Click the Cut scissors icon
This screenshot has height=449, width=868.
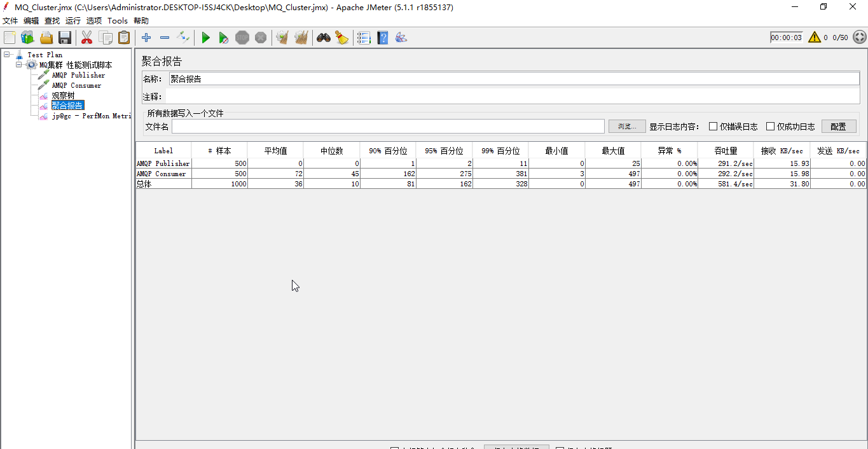pos(87,38)
